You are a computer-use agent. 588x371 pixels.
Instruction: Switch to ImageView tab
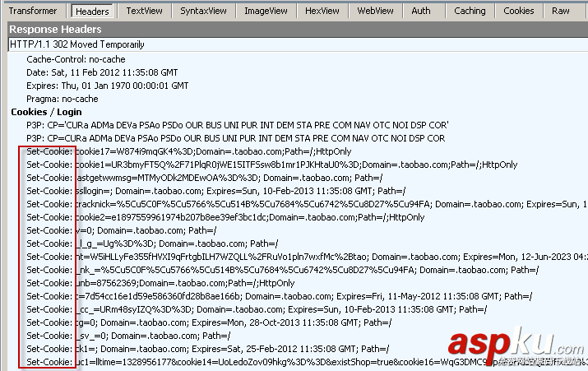[x=266, y=11]
